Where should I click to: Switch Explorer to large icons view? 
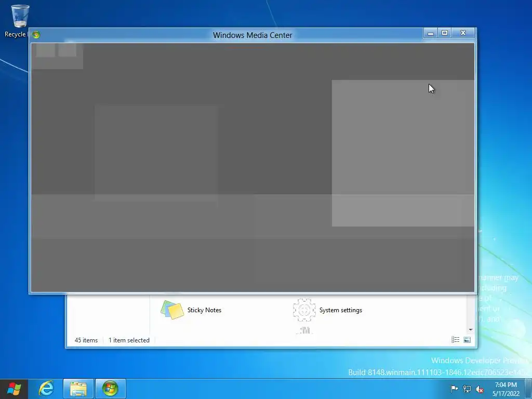[x=467, y=340]
